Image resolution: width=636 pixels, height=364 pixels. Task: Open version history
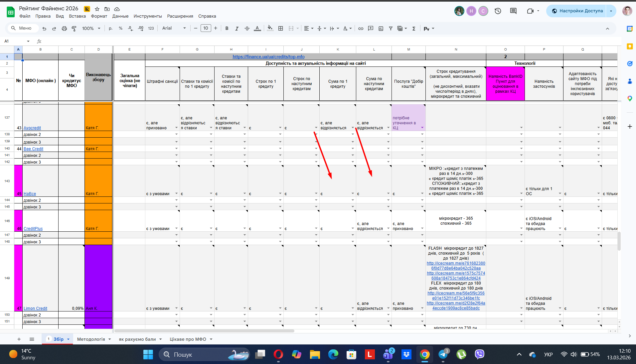click(x=498, y=11)
